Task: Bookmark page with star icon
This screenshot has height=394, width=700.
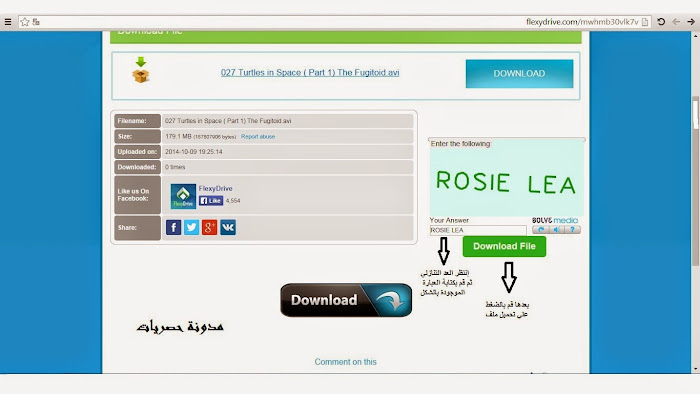Action: 25,22
